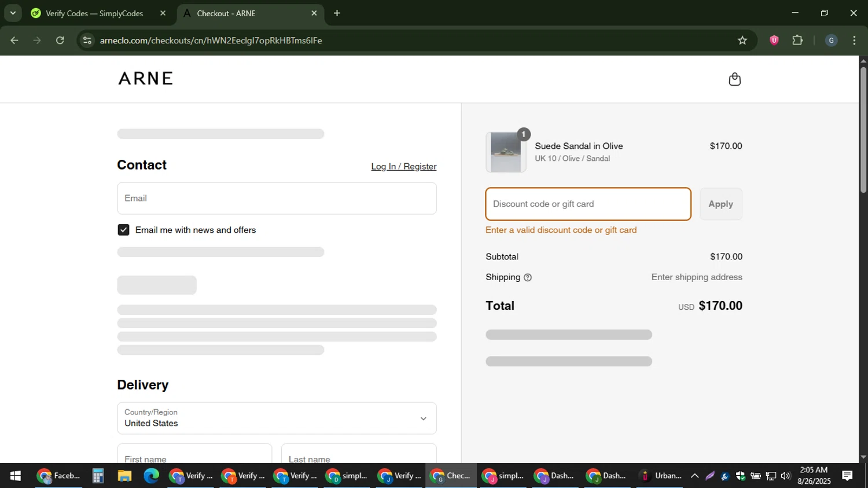Click the browser address bar URL
This screenshot has height=488, width=868.
211,41
